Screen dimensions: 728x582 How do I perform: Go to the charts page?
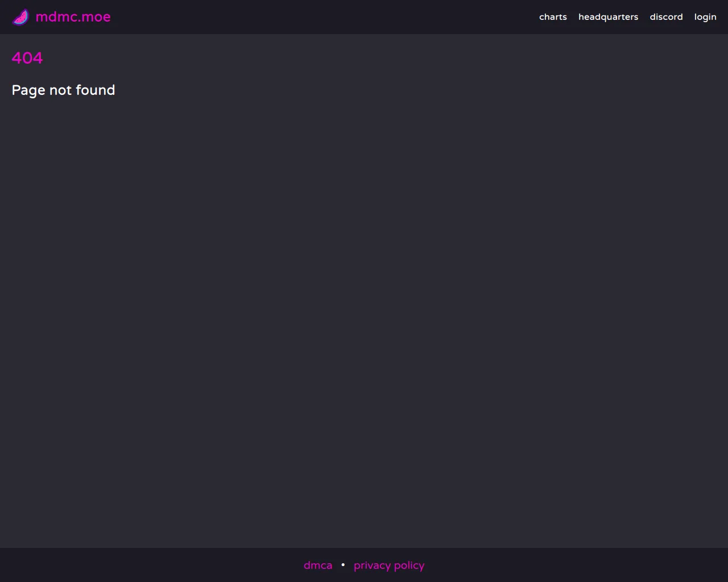point(553,17)
